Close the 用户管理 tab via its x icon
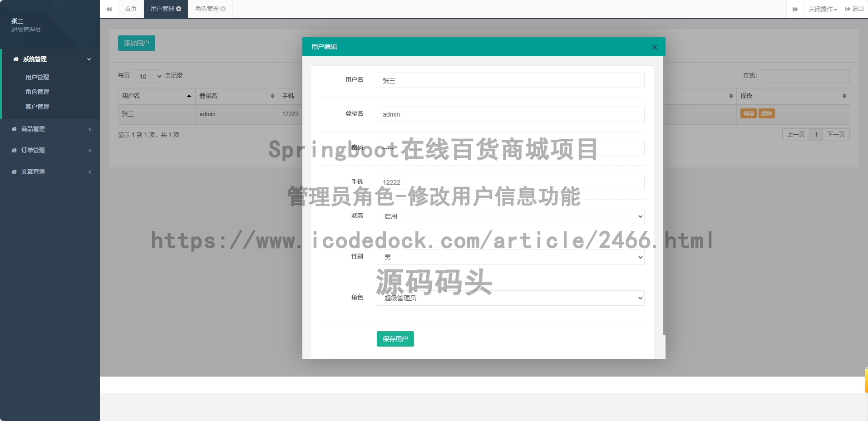This screenshot has width=868, height=421. coord(179,9)
